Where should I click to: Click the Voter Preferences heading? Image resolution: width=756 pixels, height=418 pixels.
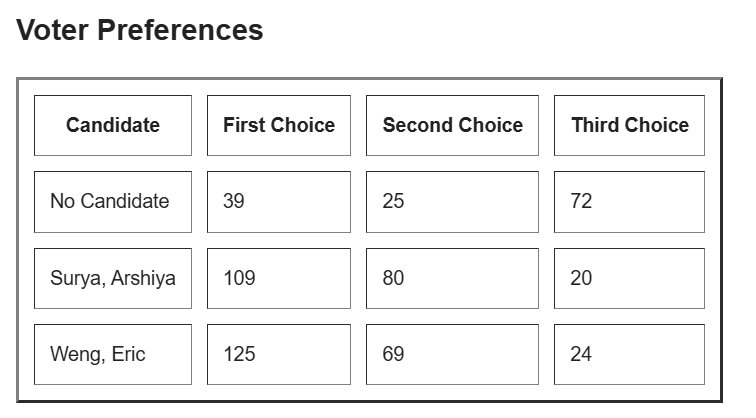pos(140,30)
